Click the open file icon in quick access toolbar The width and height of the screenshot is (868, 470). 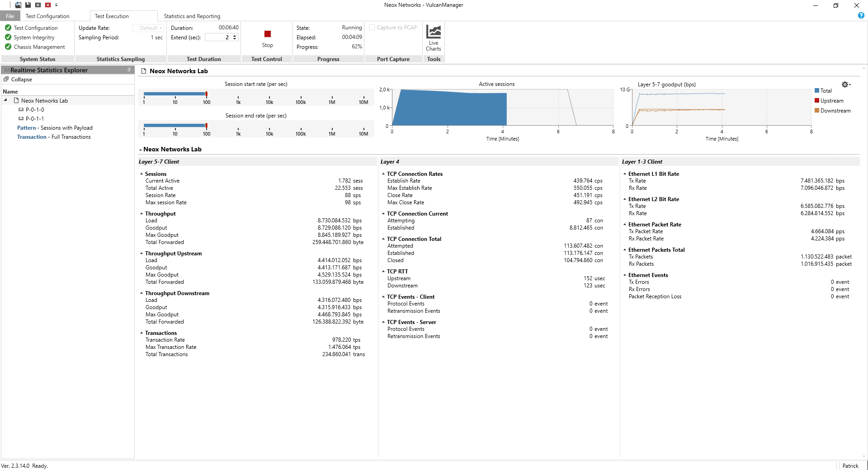pyautogui.click(x=18, y=5)
